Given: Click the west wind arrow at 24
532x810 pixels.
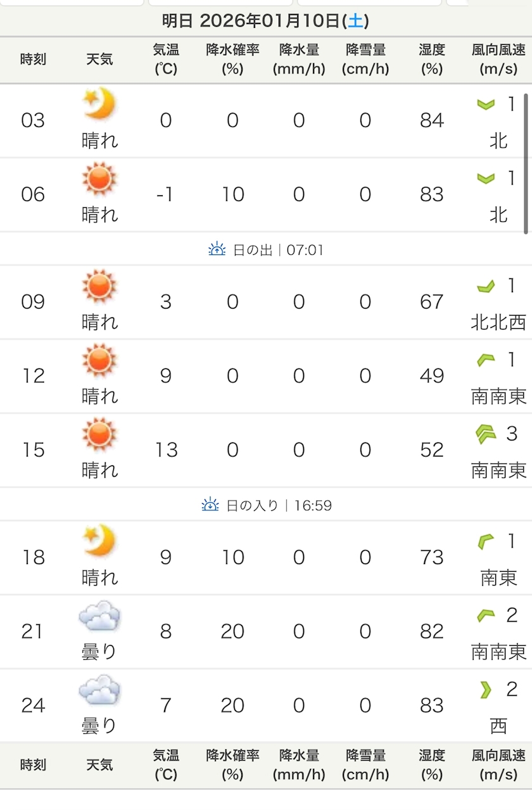Looking at the screenshot, I should pos(486,690).
